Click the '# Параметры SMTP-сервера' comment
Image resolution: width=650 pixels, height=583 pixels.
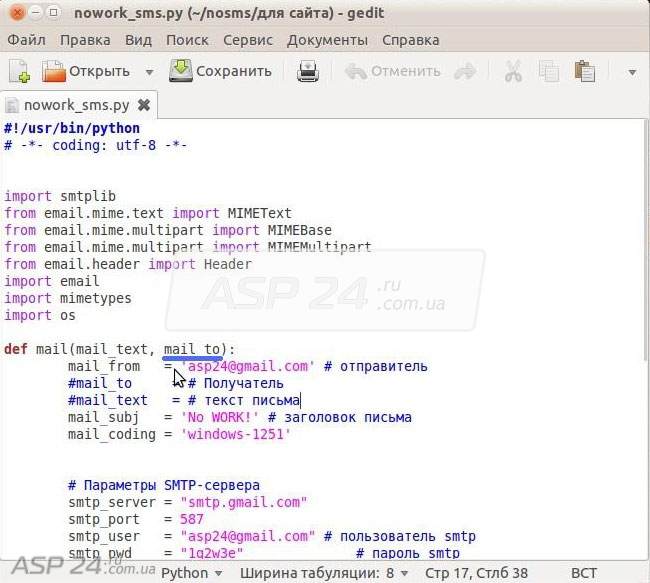click(x=164, y=485)
